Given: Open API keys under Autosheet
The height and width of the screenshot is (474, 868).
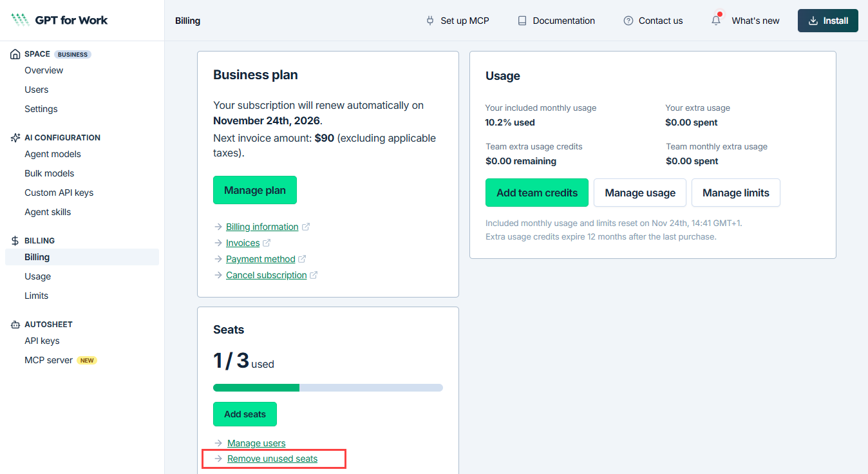Looking at the screenshot, I should click(42, 341).
